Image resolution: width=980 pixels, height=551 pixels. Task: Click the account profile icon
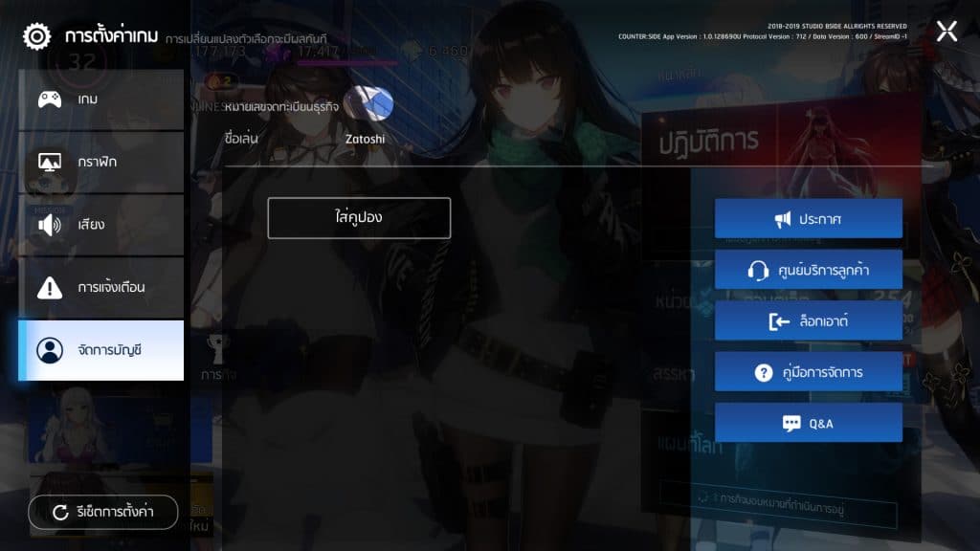pyautogui.click(x=50, y=350)
